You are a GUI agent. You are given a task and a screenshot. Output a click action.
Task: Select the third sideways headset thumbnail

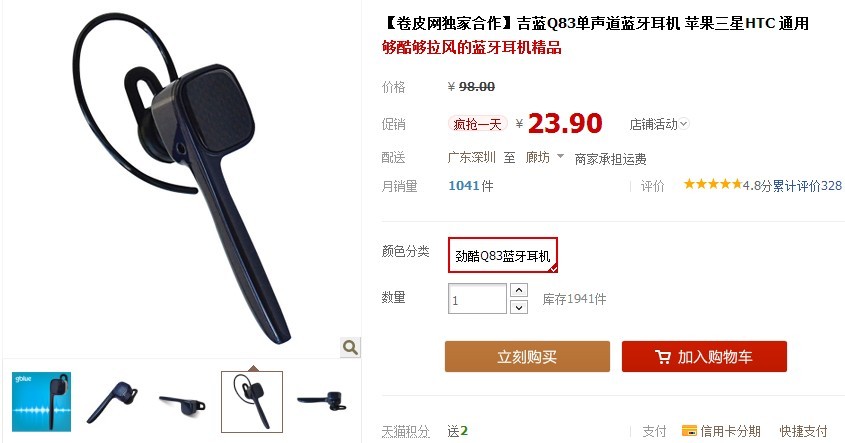pos(182,402)
